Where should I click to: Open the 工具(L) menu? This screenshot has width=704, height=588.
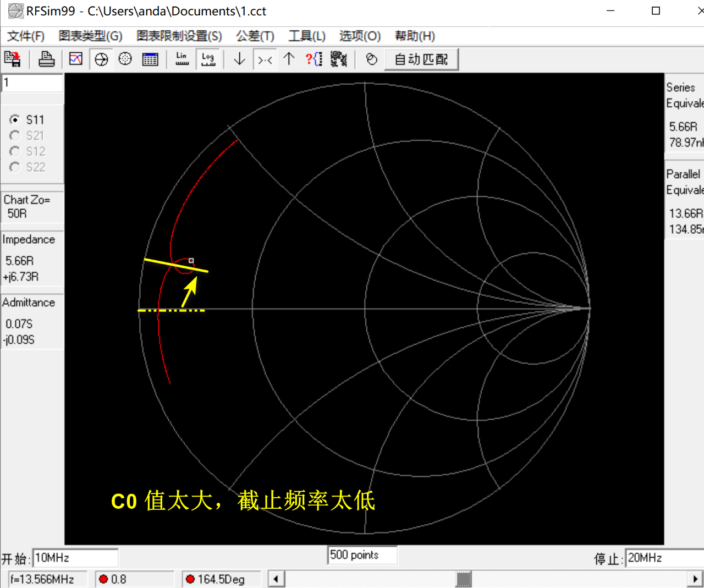306,36
